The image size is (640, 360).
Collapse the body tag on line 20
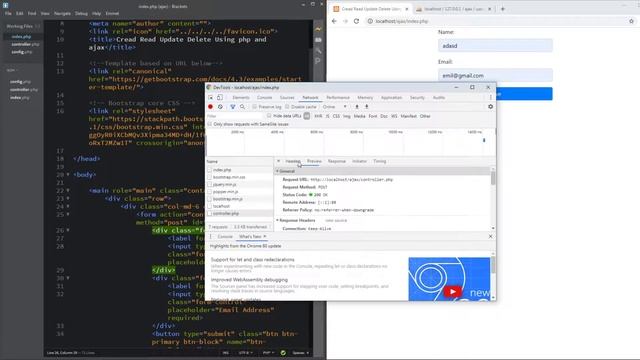click(x=68, y=174)
